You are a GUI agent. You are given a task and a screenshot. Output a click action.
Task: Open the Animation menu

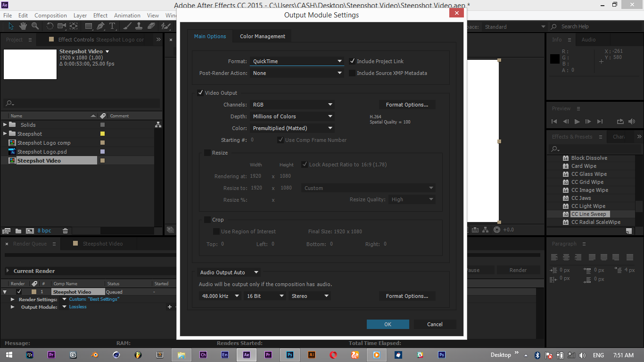[x=127, y=16]
